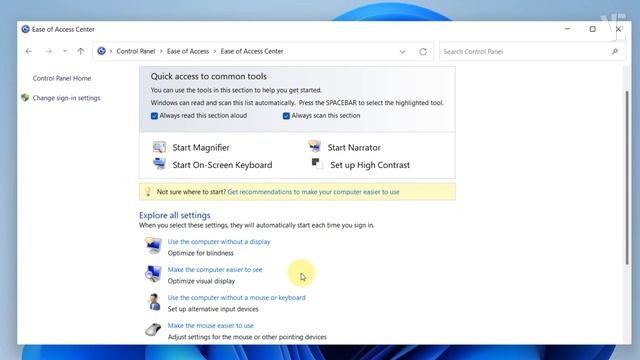
Task: Click 'Adjust settings for the mouse or other pointing devices'
Action: [x=247, y=337]
